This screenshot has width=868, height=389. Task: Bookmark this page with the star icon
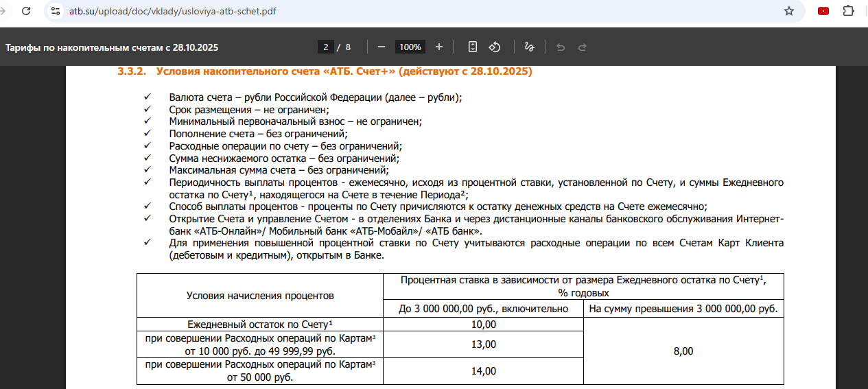(789, 12)
